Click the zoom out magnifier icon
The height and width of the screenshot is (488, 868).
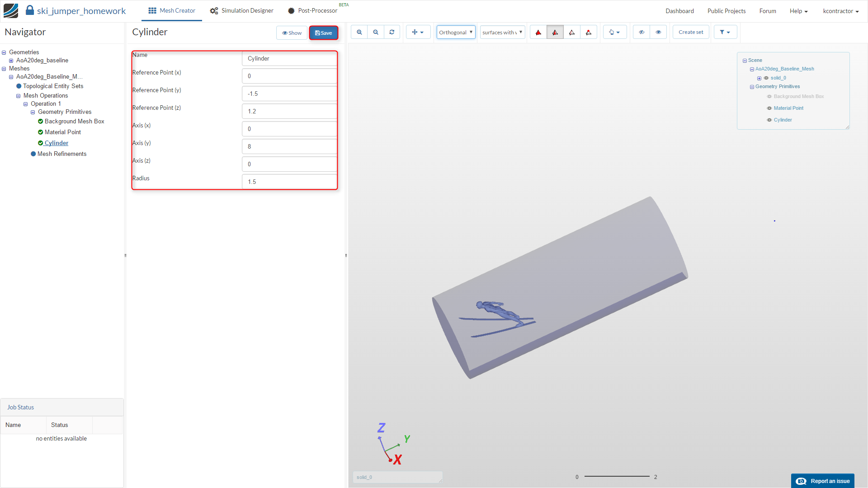(x=376, y=32)
